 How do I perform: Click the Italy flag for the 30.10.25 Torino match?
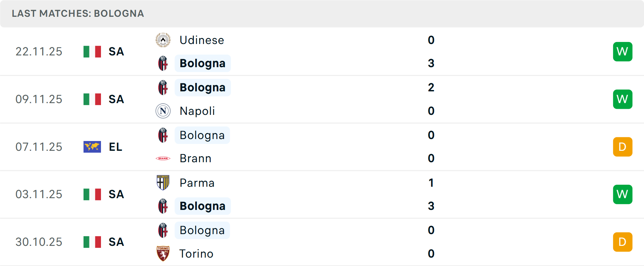point(92,241)
